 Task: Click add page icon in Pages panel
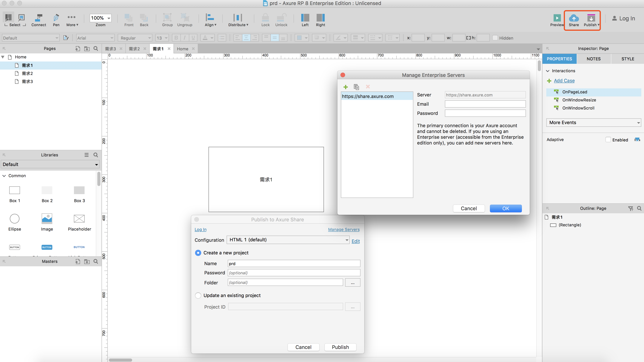(78, 48)
